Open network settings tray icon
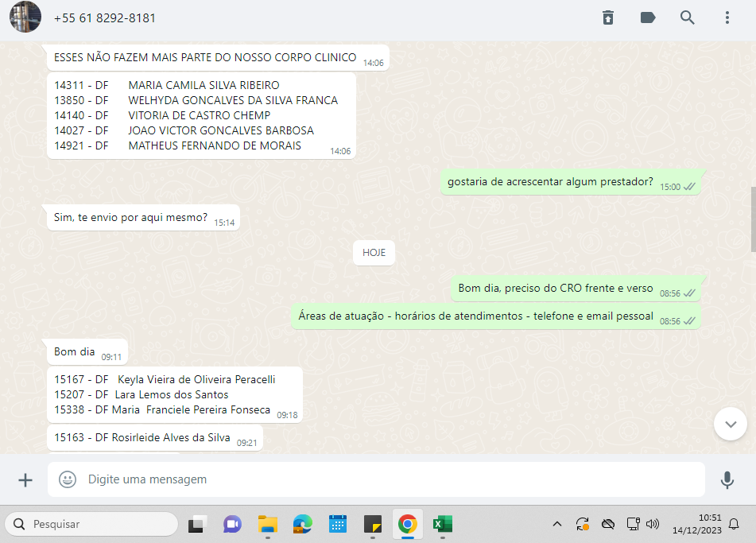The width and height of the screenshot is (756, 543). (633, 524)
